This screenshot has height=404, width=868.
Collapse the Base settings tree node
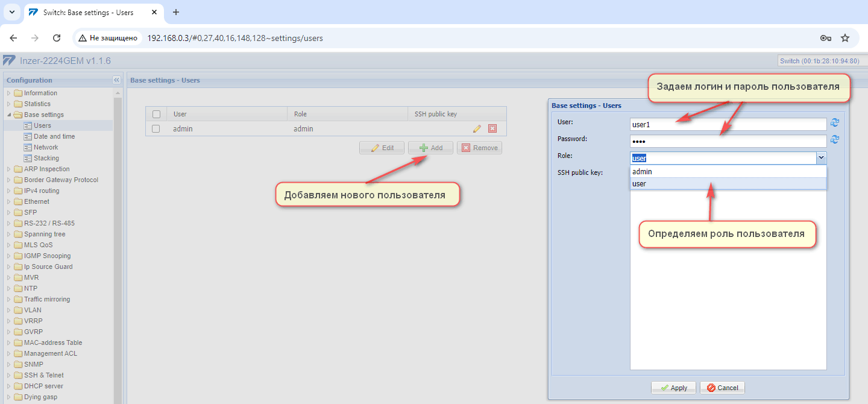pos(9,115)
